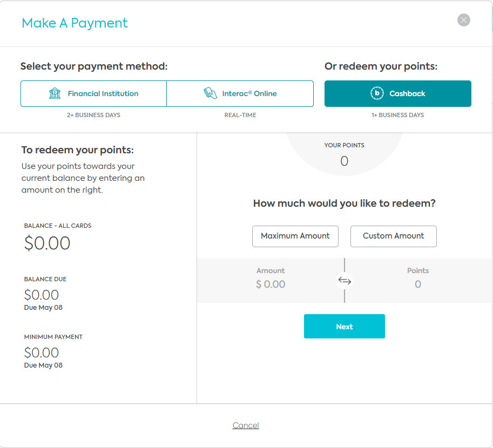This screenshot has width=493, height=448.
Task: Click the Cancel link
Action: pos(246,425)
